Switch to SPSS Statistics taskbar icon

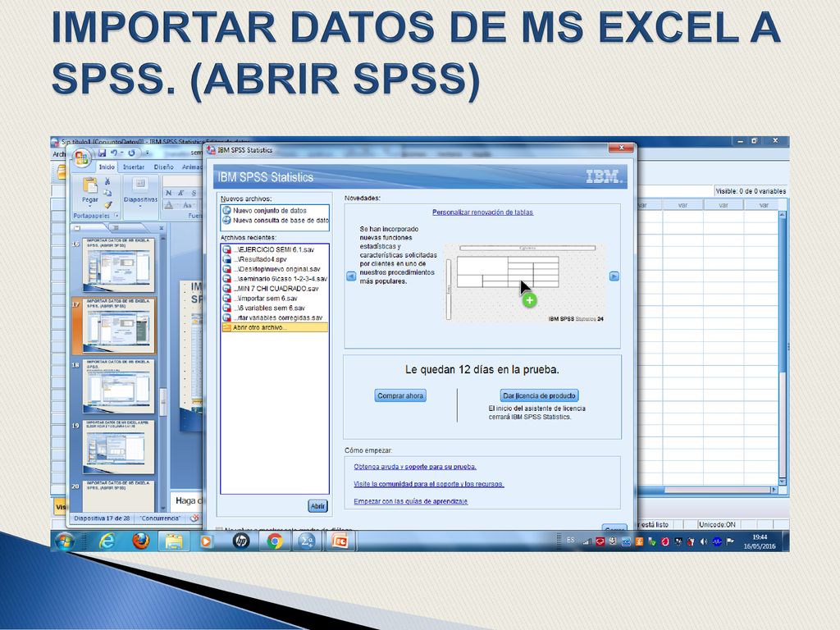(307, 541)
